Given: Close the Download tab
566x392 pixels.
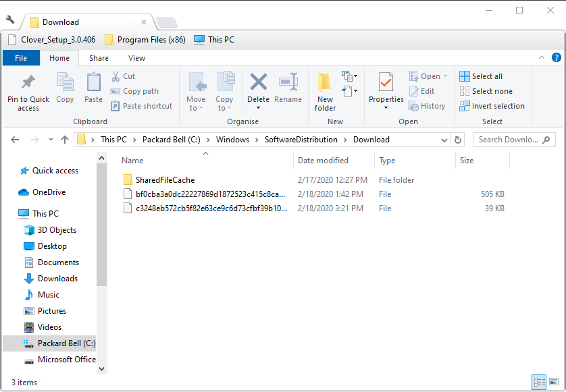Looking at the screenshot, I should pos(144,22).
